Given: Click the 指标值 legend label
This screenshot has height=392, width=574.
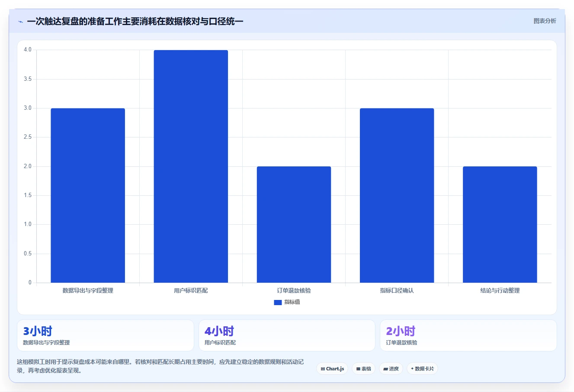Looking at the screenshot, I should pyautogui.click(x=292, y=302).
